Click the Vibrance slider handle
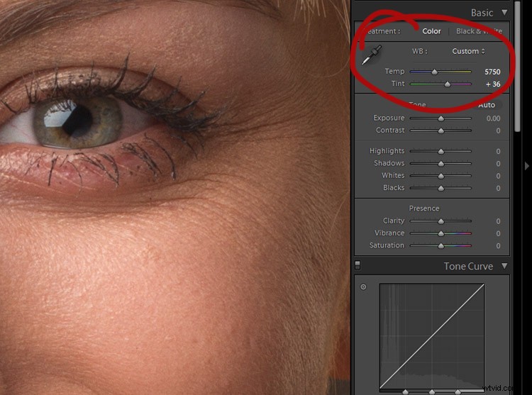This screenshot has height=395, width=532. click(x=440, y=233)
